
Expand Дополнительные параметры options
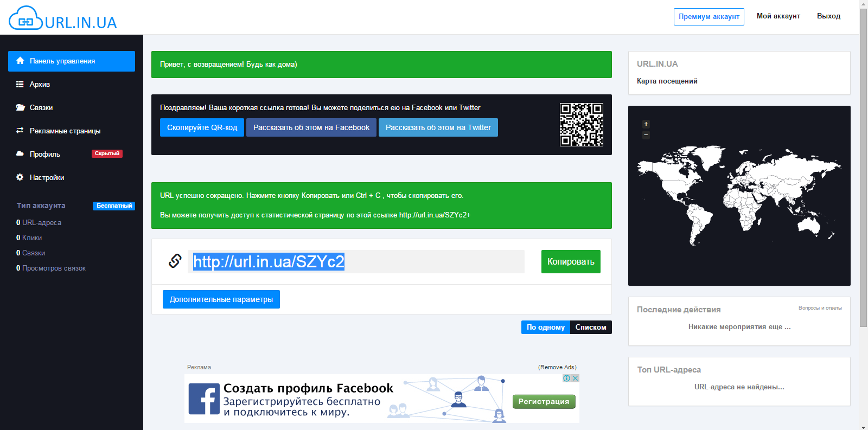[x=221, y=299]
